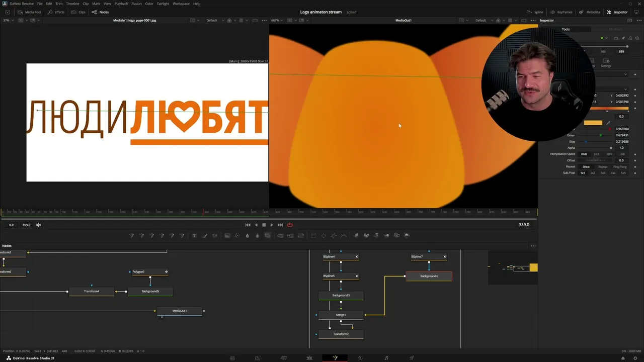
Task: Set Sub-Pixel sampling to 2x2
Action: point(593,173)
